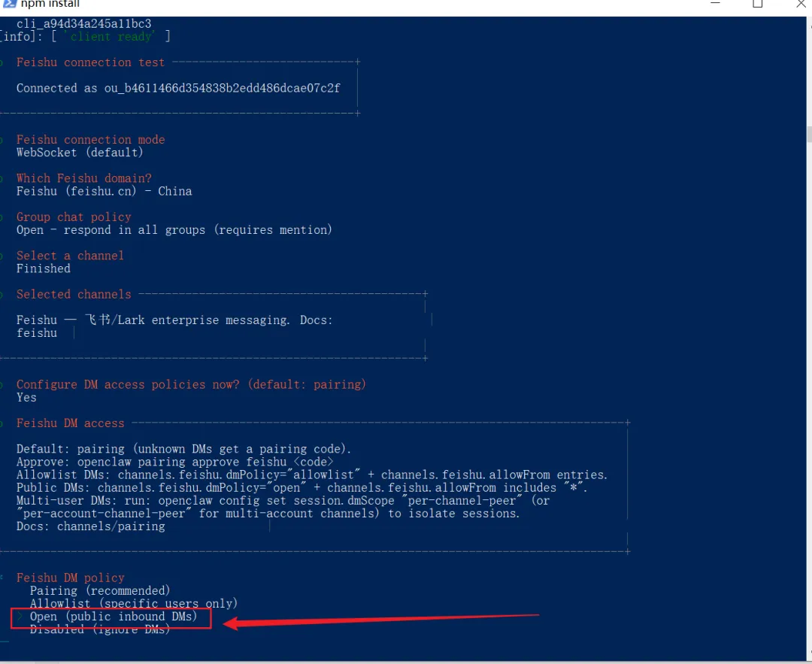This screenshot has width=812, height=664.
Task: Click the Yes answer text
Action: [x=26, y=397]
